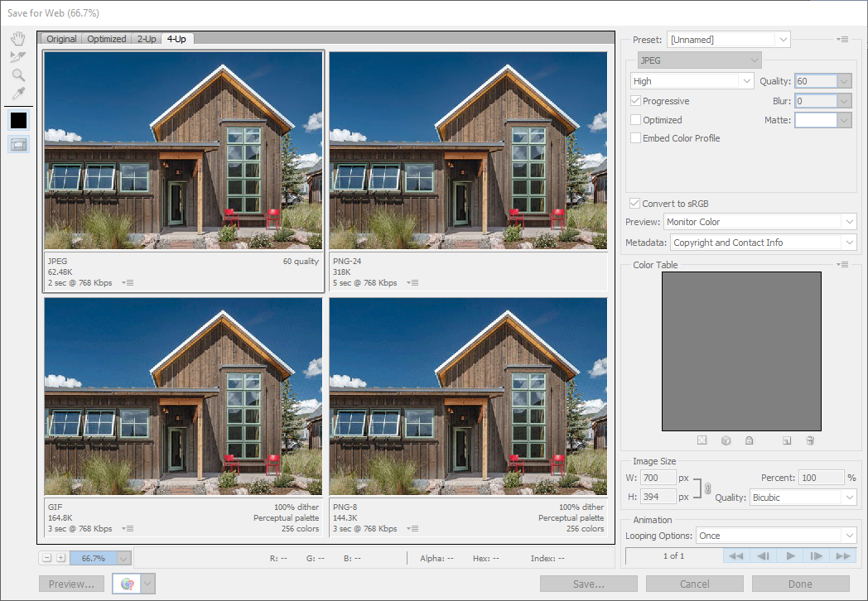This screenshot has width=868, height=601.
Task: Switch to the 2-Up tab
Action: click(x=146, y=39)
